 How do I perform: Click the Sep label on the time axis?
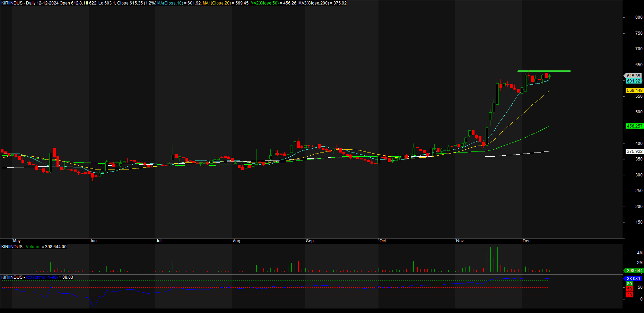click(x=310, y=241)
